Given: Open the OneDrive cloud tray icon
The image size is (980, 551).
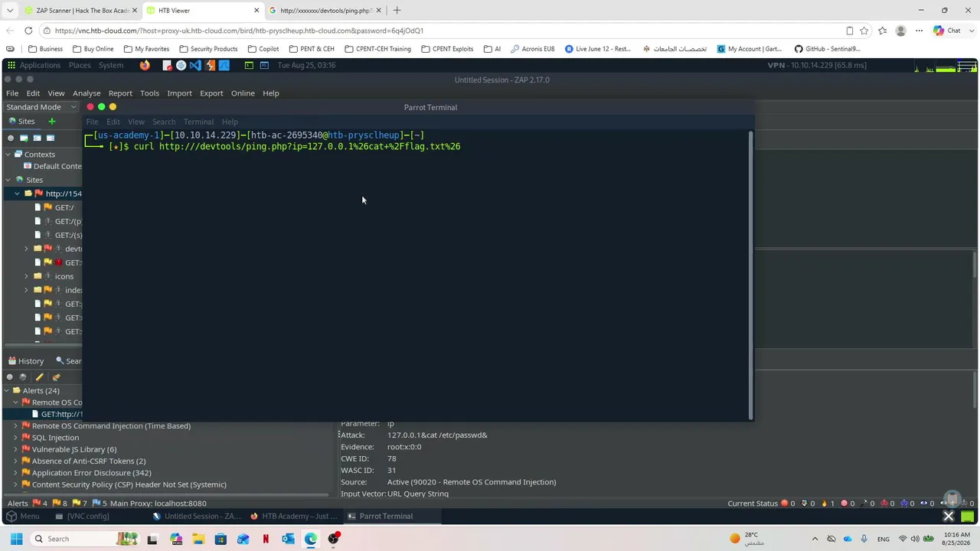Looking at the screenshot, I should [848, 539].
